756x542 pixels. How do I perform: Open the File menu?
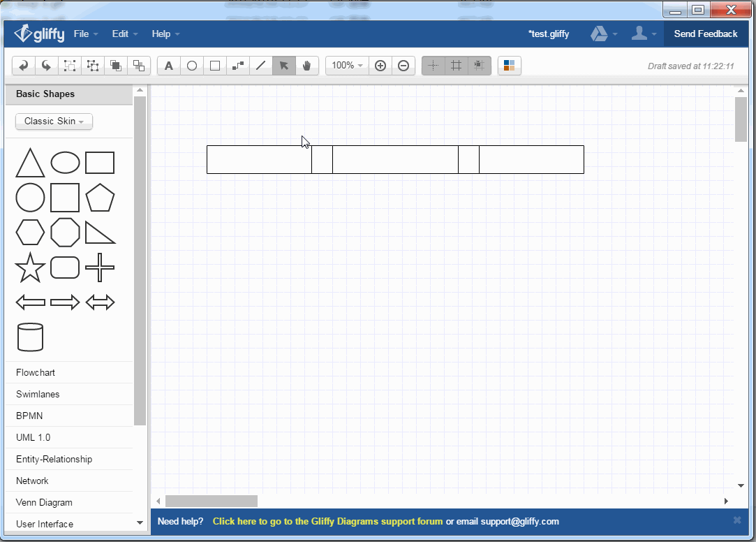coord(85,34)
